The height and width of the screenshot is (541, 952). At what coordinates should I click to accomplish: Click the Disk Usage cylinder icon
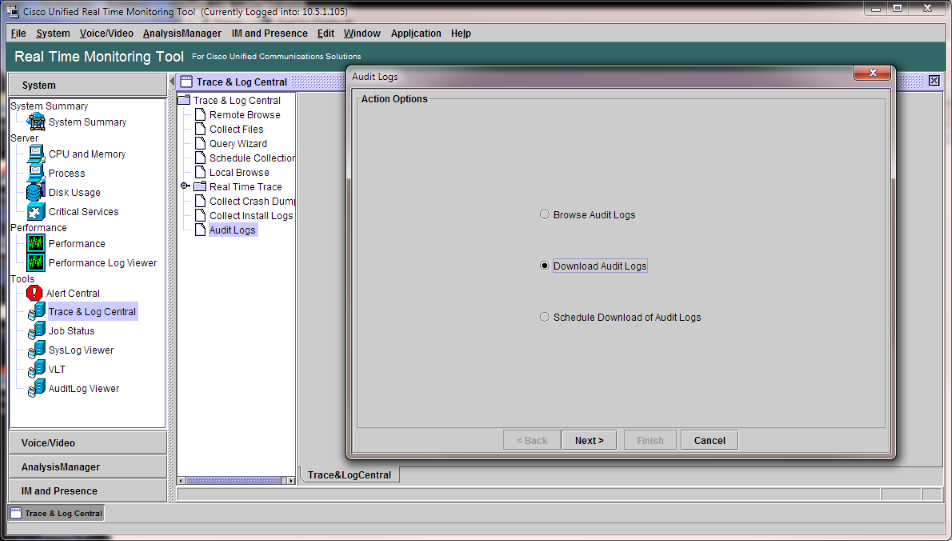tap(36, 192)
